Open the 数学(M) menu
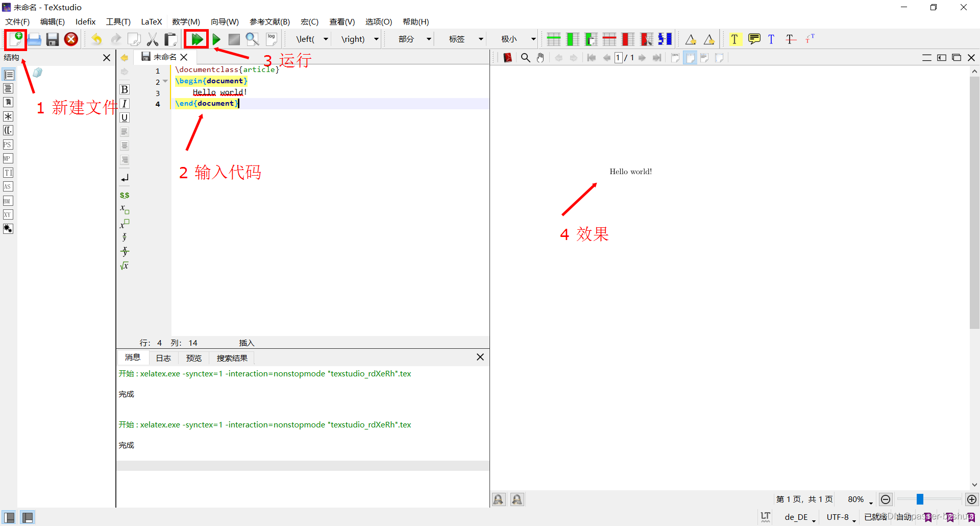This screenshot has width=980, height=526. coord(186,22)
